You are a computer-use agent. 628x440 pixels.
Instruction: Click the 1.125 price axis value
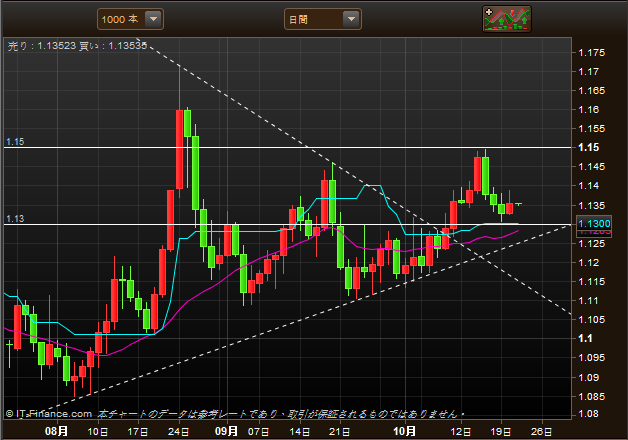click(x=591, y=243)
